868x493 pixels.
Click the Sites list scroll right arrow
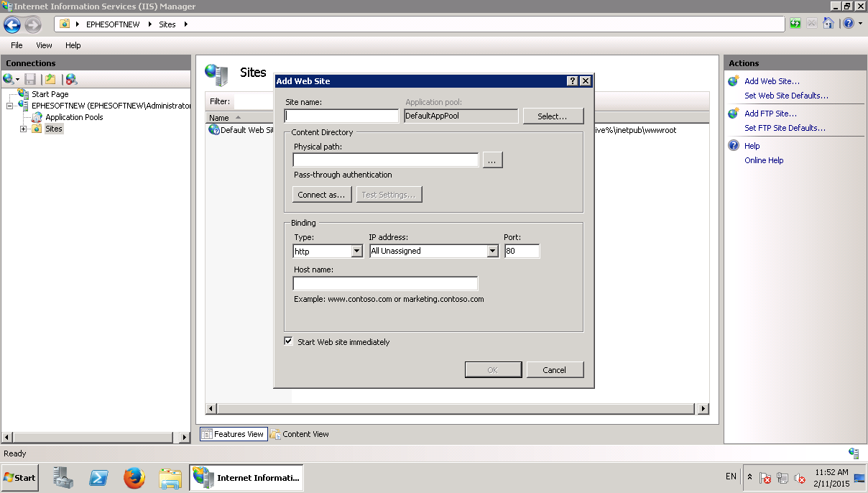coord(703,408)
